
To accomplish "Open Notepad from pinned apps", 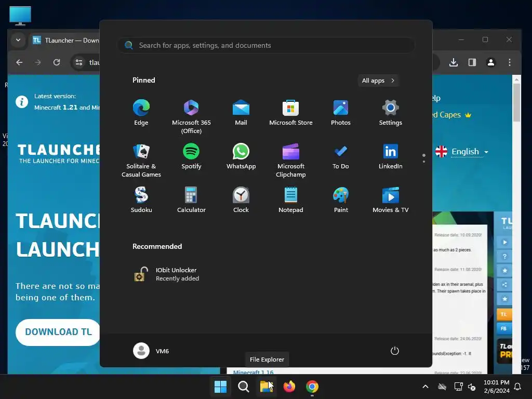I will point(291,200).
